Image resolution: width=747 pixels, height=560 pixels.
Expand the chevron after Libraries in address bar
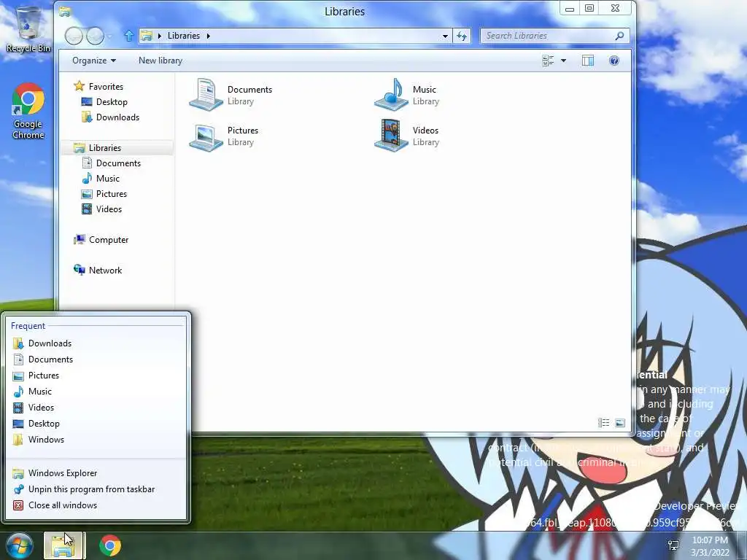point(208,36)
